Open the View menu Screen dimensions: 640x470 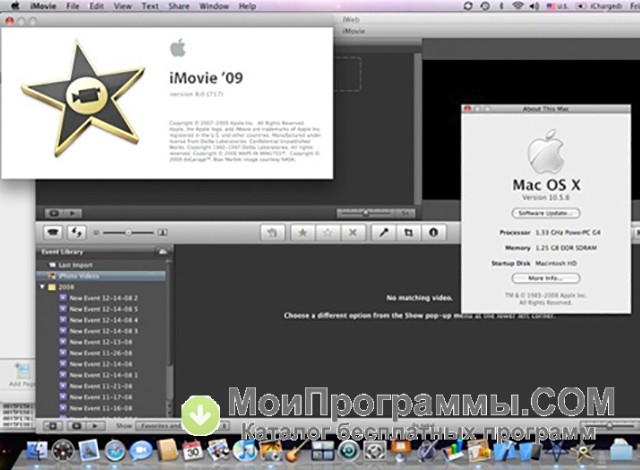coord(122,6)
